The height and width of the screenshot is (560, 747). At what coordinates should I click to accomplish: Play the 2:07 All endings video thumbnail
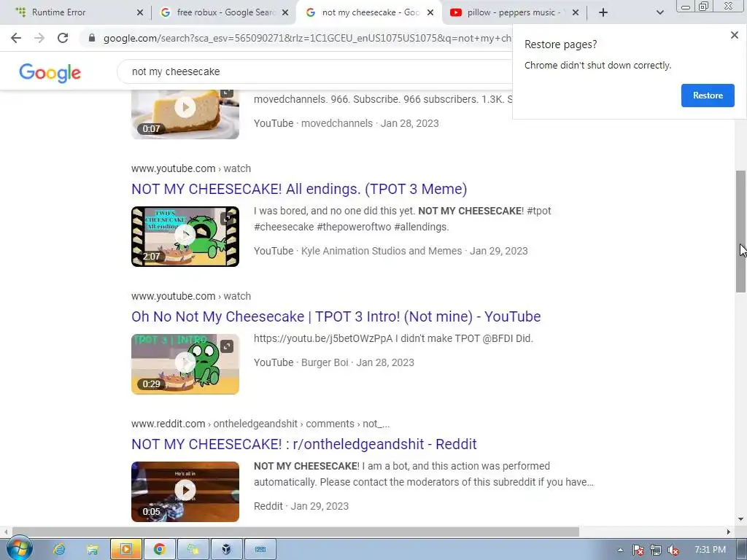click(x=185, y=236)
